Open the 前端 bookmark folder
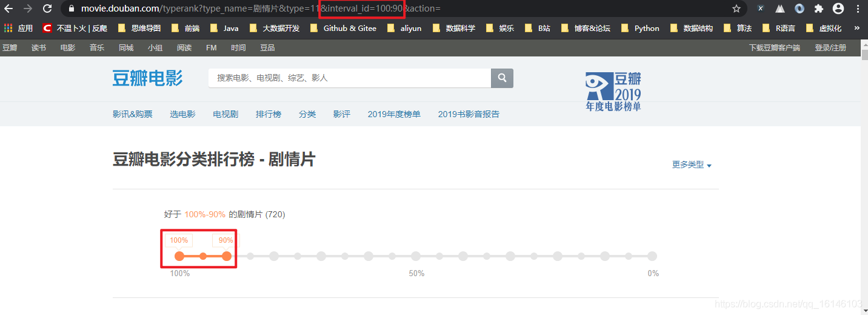Viewport: 868px width, 315px height. pos(185,28)
